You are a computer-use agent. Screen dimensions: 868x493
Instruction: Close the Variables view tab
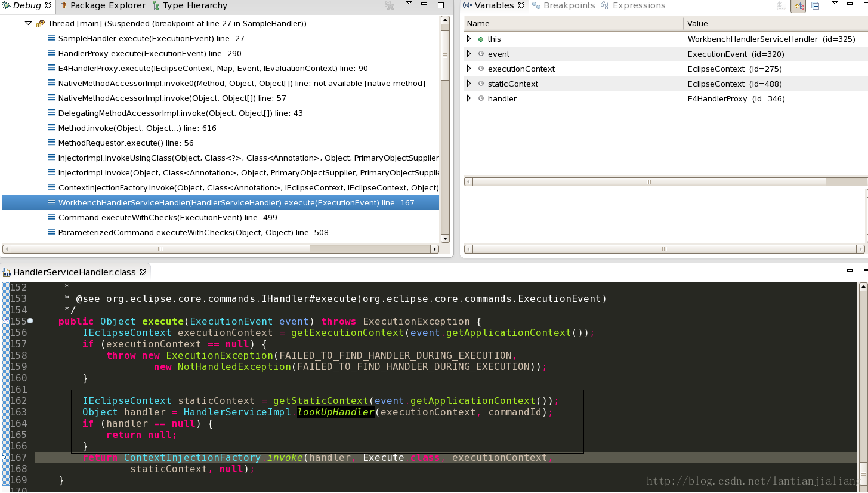(521, 5)
